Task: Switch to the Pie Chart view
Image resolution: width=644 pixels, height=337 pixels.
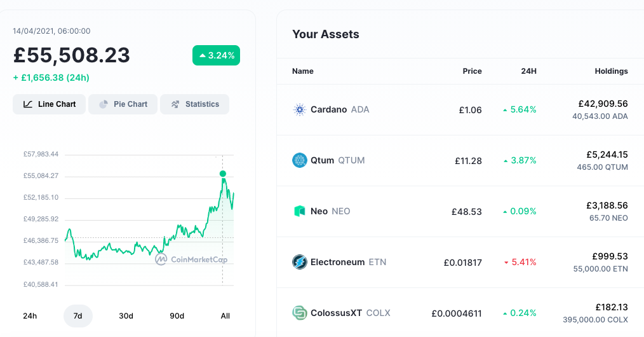Action: [x=123, y=104]
